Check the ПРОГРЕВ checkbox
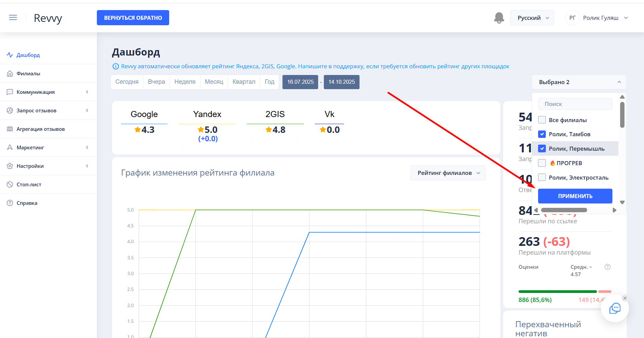The width and height of the screenshot is (644, 338). point(542,163)
